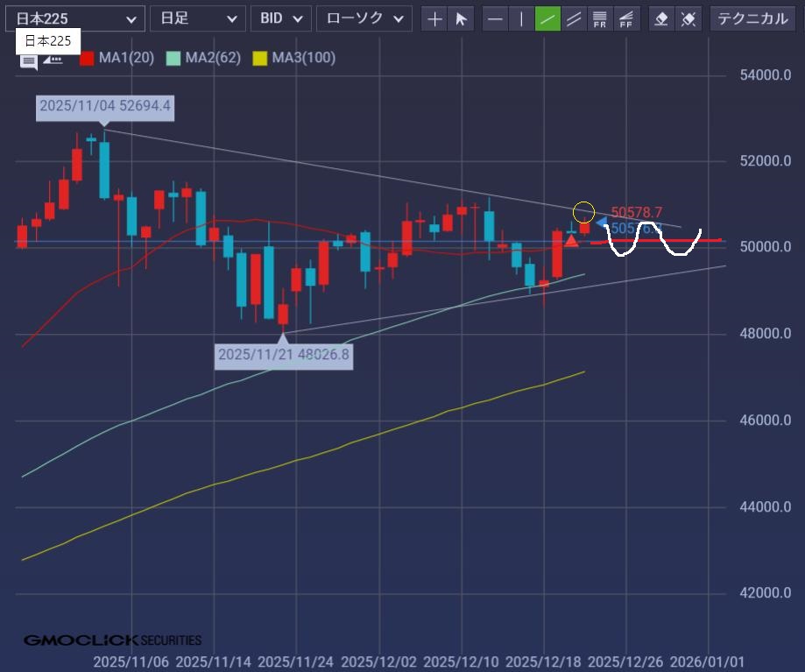Select the Fibonacci retracement FR tool
The image size is (805, 672).
pyautogui.click(x=600, y=18)
